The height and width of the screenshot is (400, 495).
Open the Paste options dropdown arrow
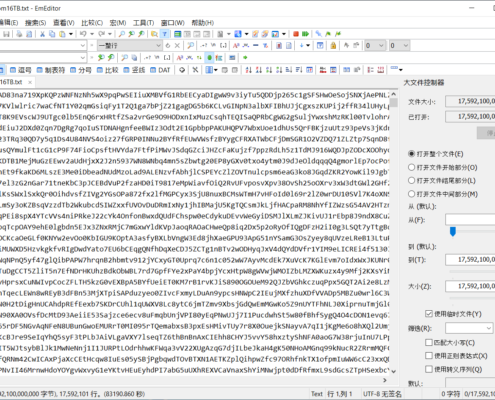click(x=71, y=34)
